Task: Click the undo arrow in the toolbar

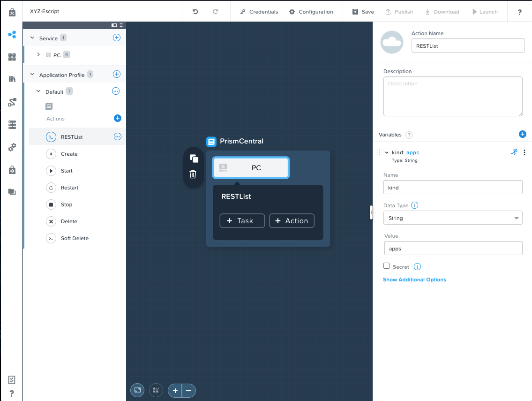Action: click(195, 12)
